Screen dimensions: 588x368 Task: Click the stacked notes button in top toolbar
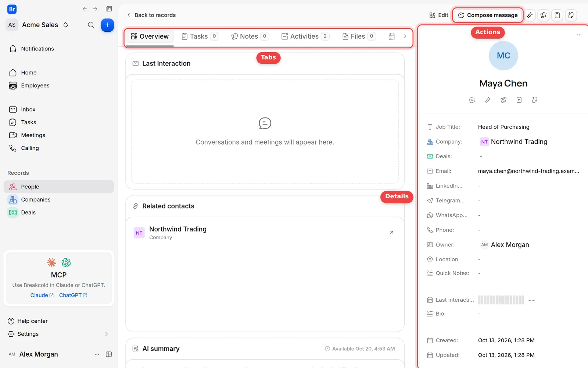coord(544,15)
